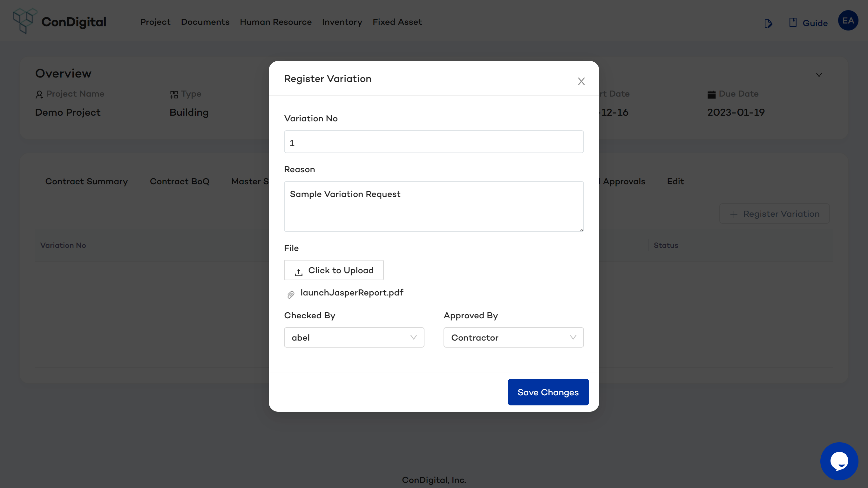Click into the Variation No field
Viewport: 868px width, 488px height.
tap(434, 142)
